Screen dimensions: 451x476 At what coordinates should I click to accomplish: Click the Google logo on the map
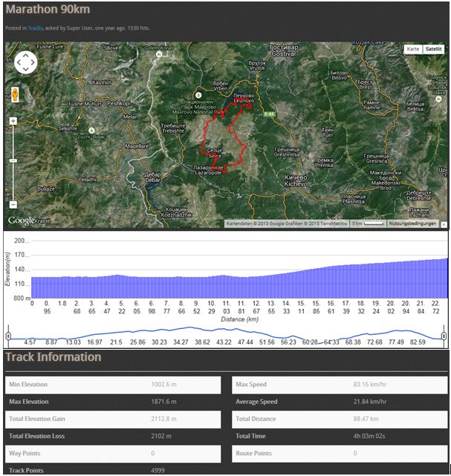[22, 221]
